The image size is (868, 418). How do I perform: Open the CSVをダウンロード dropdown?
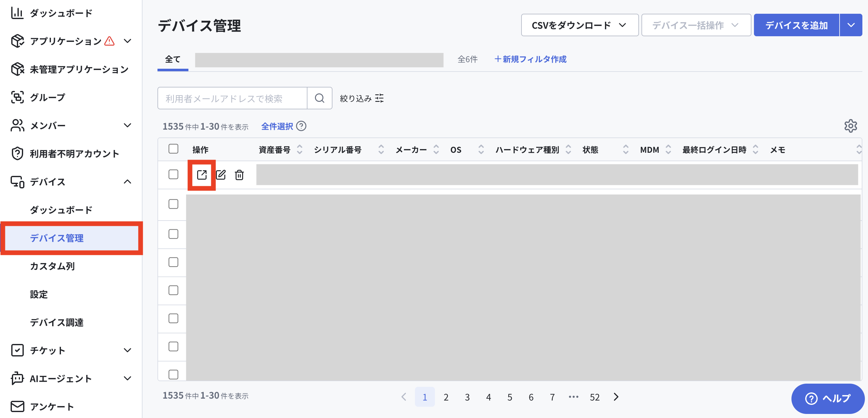tap(580, 25)
